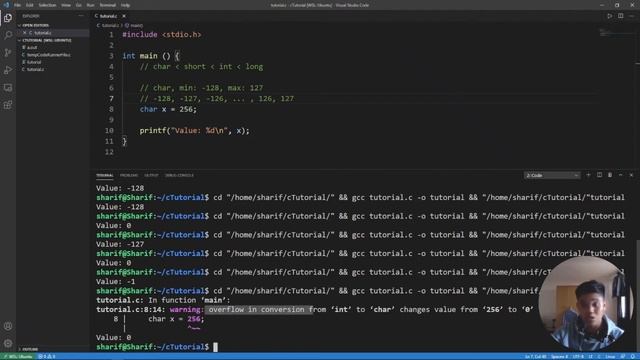Click the UTF-8 encoding indicator
This screenshot has height=360, width=640.
click(x=578, y=356)
